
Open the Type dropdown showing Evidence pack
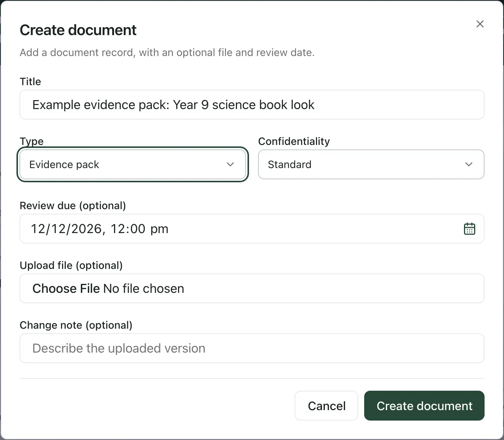pyautogui.click(x=133, y=164)
